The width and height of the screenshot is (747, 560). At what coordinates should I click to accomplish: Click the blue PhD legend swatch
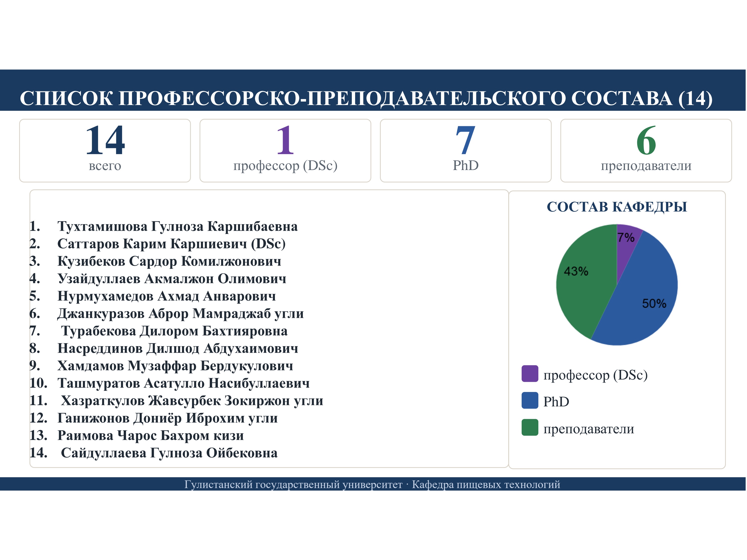coord(530,400)
